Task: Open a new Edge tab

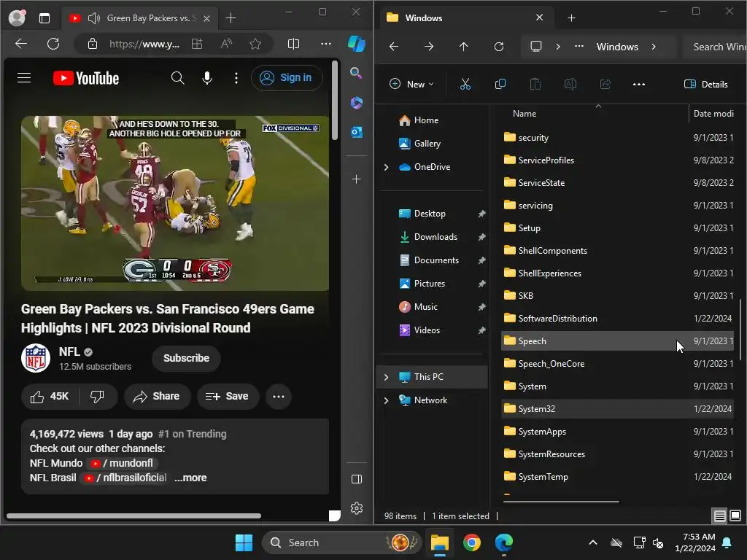Action: (x=231, y=18)
